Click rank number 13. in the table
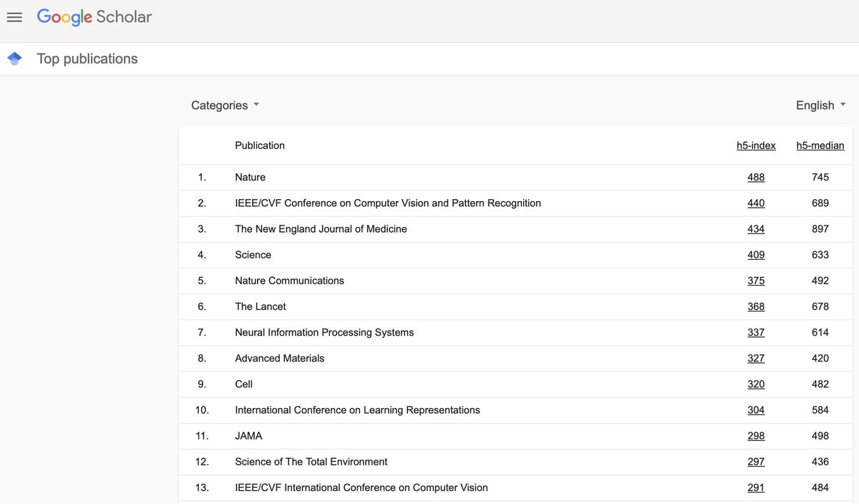This screenshot has height=504, width=859. click(202, 488)
